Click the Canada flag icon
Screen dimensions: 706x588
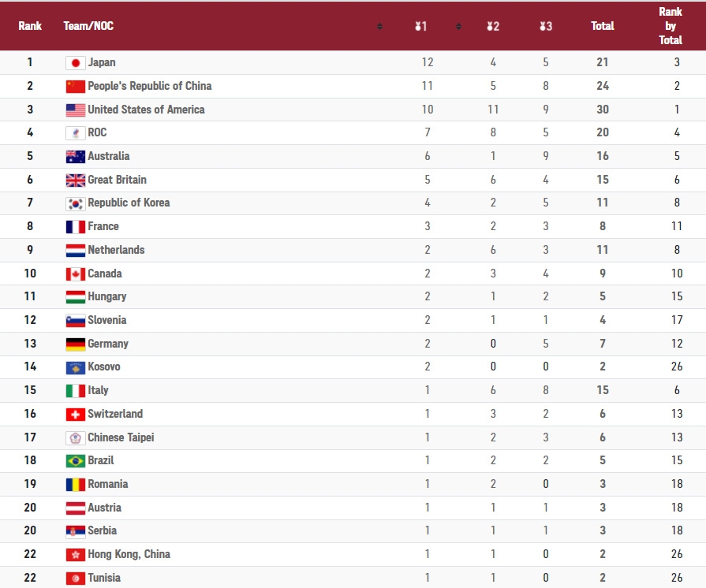point(75,274)
